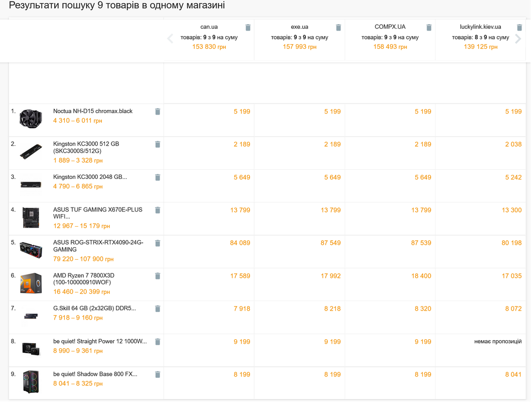Screen dimensions: 532x402
Task: Remove be quiet! Straight Power 12 item
Action: click(158, 342)
